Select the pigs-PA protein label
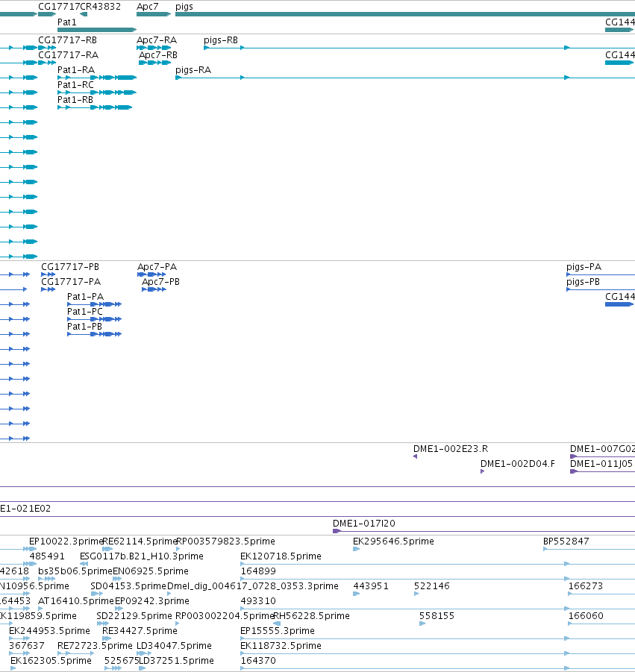This screenshot has height=672, width=635. [x=584, y=266]
